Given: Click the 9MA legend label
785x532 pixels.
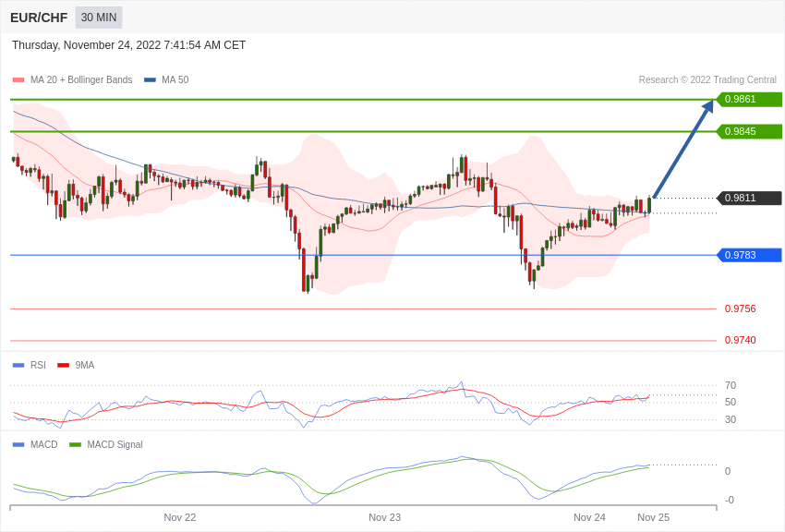Looking at the screenshot, I should coord(85,366).
